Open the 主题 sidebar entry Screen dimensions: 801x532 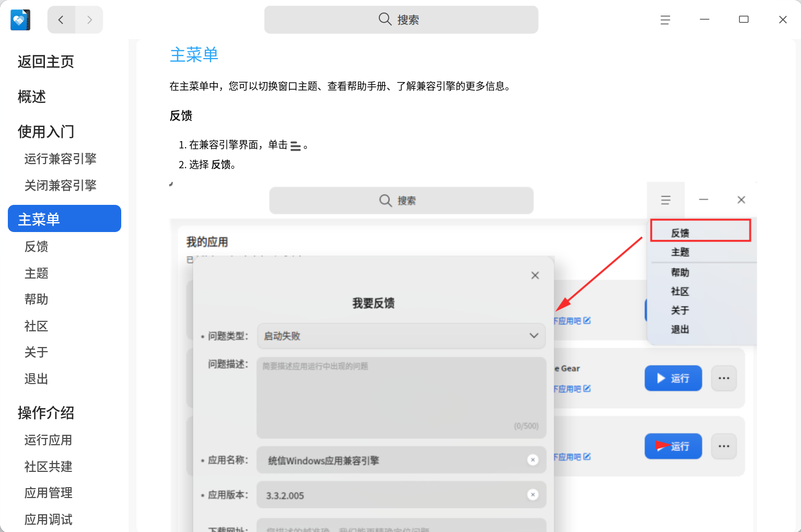point(37,273)
